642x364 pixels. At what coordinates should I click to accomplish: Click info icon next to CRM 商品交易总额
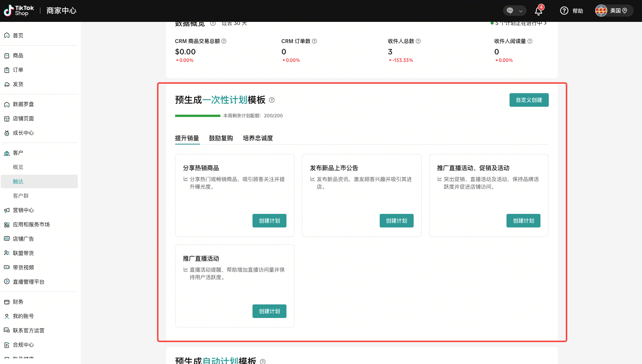[x=224, y=41]
